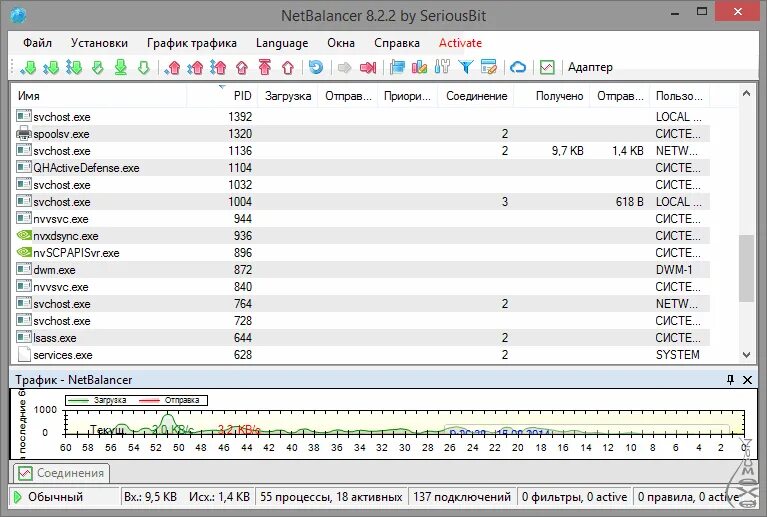Sort by the PID column header

(x=222, y=96)
